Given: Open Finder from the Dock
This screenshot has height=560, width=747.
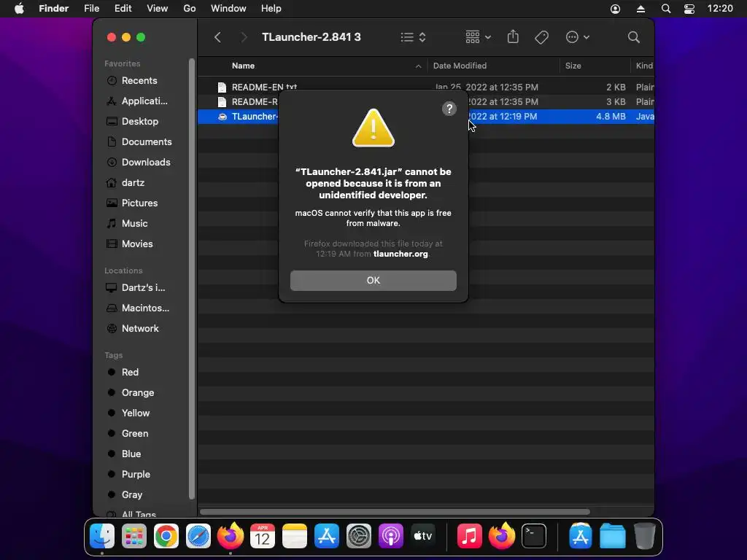Looking at the screenshot, I should tap(102, 536).
